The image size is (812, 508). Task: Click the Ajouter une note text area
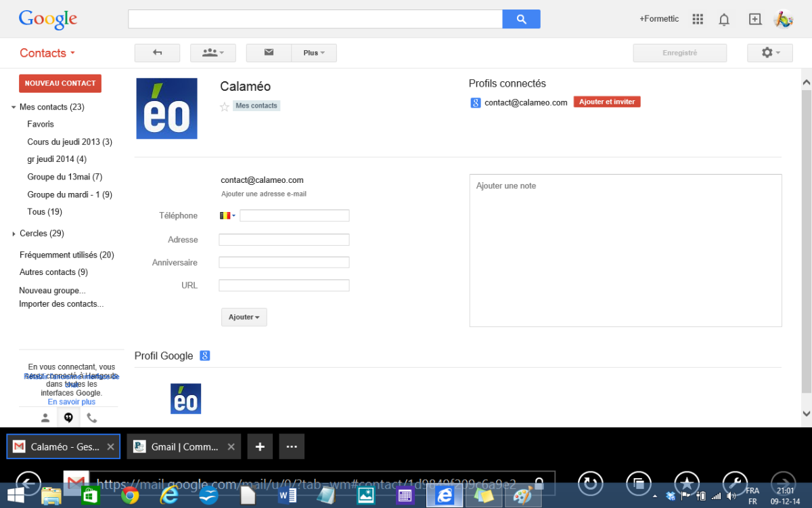(626, 251)
